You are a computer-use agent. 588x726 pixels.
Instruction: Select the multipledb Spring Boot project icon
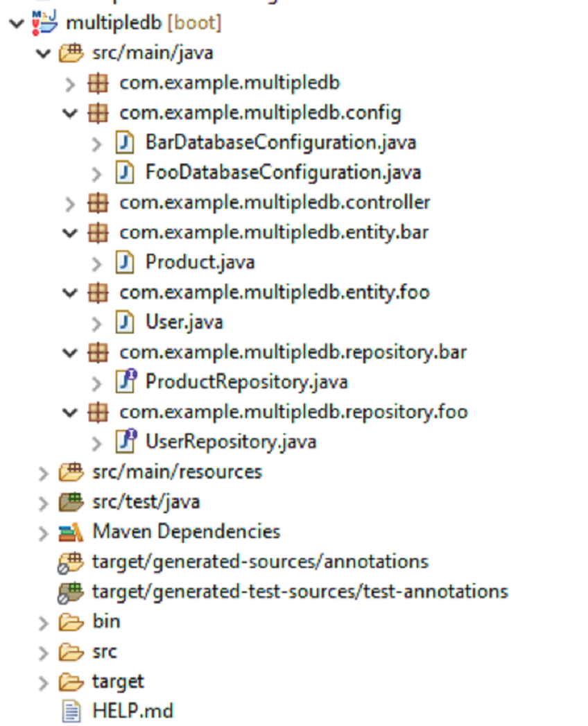(44, 22)
